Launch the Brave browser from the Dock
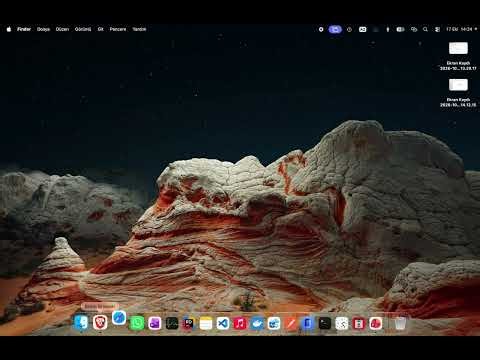The width and height of the screenshot is (480, 360). click(100, 323)
